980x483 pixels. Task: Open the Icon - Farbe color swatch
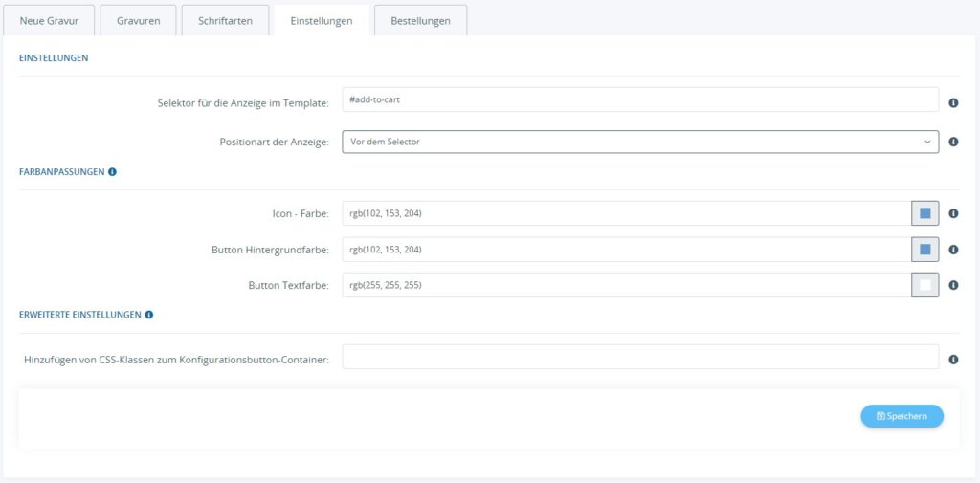point(924,213)
